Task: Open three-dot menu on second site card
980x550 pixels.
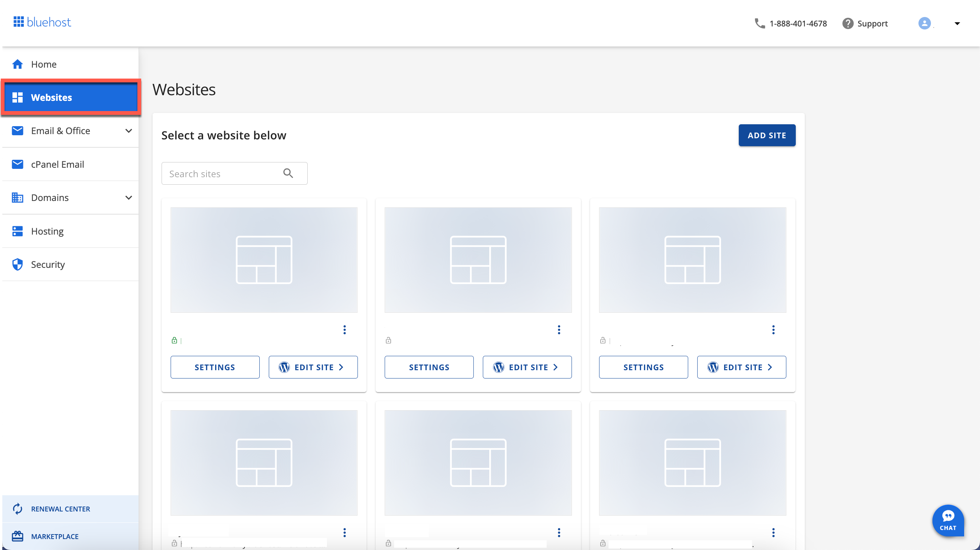Action: click(x=558, y=330)
